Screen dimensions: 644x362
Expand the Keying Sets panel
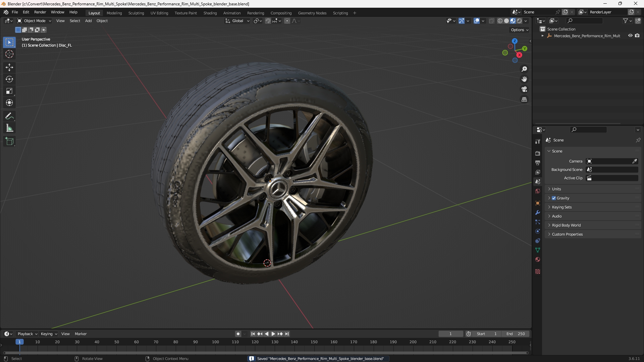pos(593,207)
